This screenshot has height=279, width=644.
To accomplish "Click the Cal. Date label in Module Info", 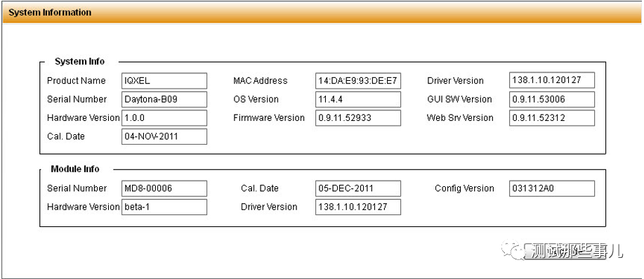I will pos(260,188).
